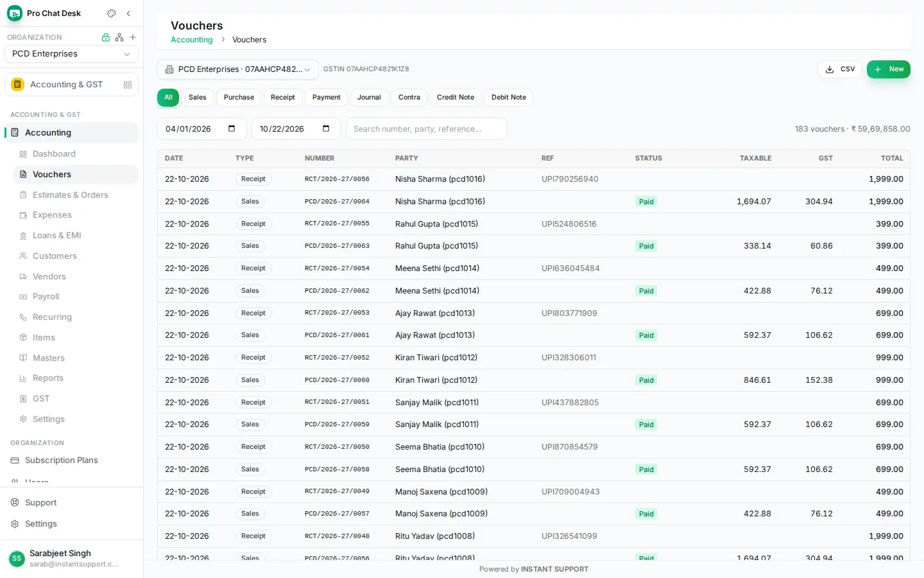Open the PCD Enterprises GSTIN company selector
924x578 pixels.
coord(237,69)
